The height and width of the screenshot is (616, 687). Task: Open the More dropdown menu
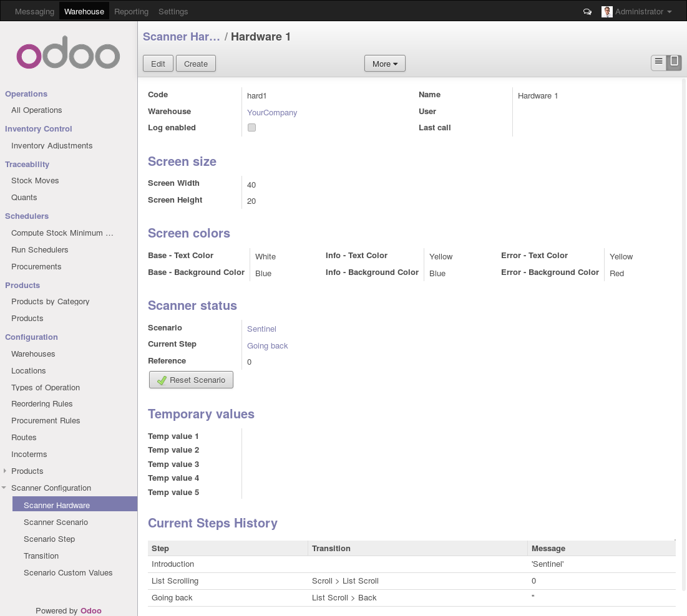tap(384, 63)
